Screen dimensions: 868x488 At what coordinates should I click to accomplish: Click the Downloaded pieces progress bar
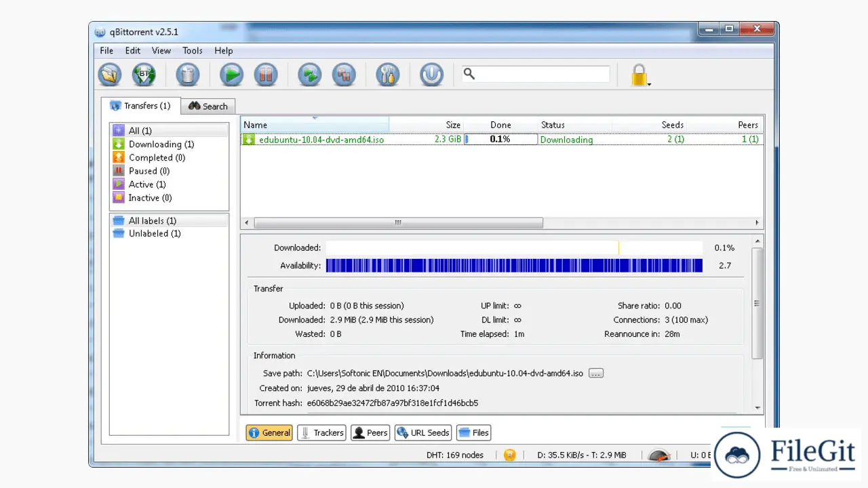[x=514, y=248]
